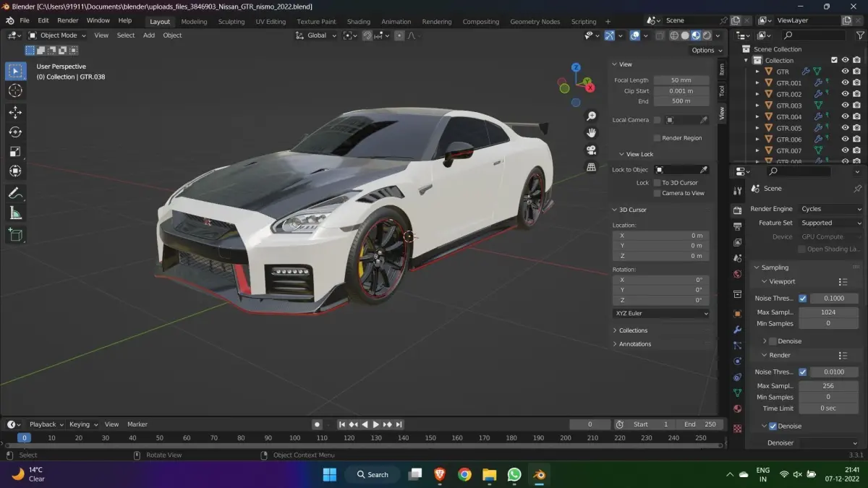Viewport: 868px width, 488px height.
Task: Check Lock Camera to View
Action: [x=657, y=193]
